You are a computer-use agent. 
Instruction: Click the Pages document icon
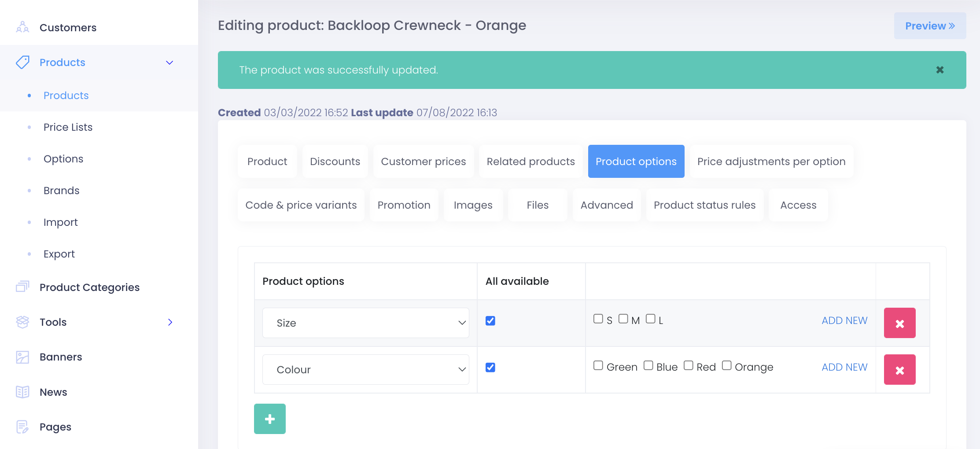click(22, 427)
